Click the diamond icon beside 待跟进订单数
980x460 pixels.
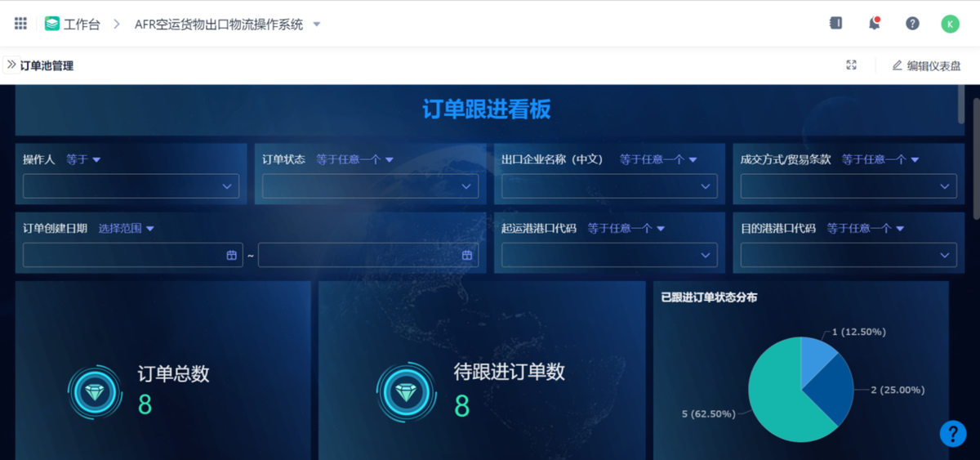[404, 392]
